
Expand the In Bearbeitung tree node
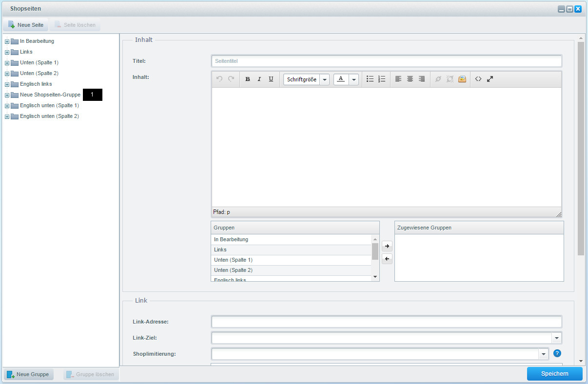pyautogui.click(x=7, y=41)
